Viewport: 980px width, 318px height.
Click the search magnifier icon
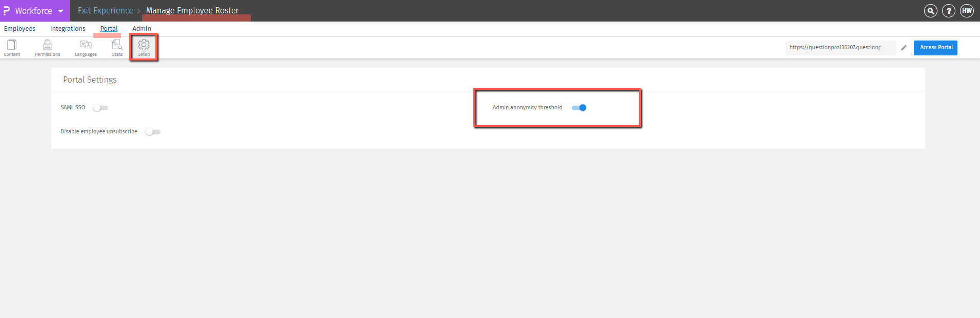(930, 11)
